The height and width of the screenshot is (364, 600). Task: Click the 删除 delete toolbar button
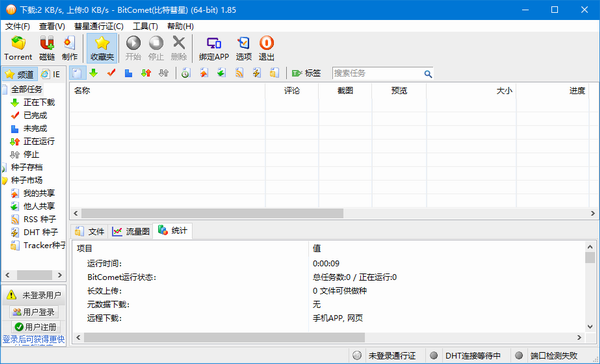pos(179,48)
